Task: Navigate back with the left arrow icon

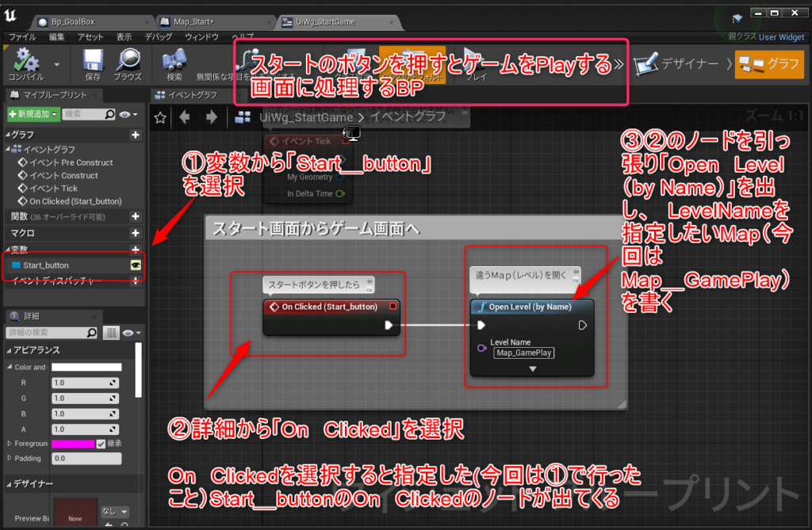Action: [186, 117]
